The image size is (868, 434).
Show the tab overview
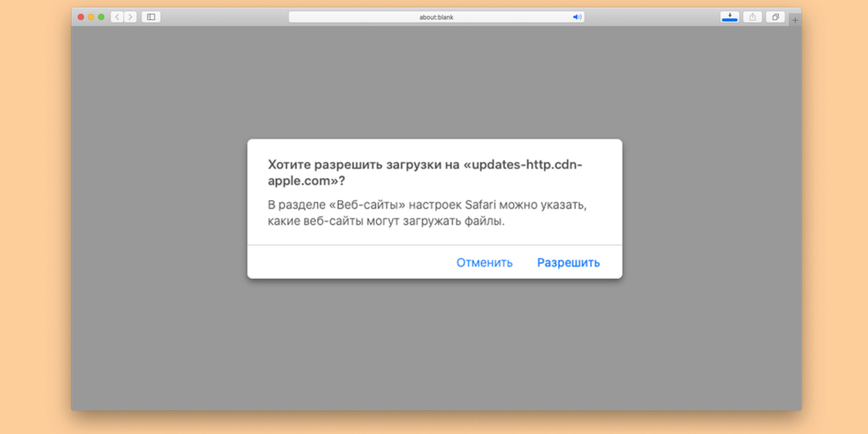pyautogui.click(x=775, y=17)
